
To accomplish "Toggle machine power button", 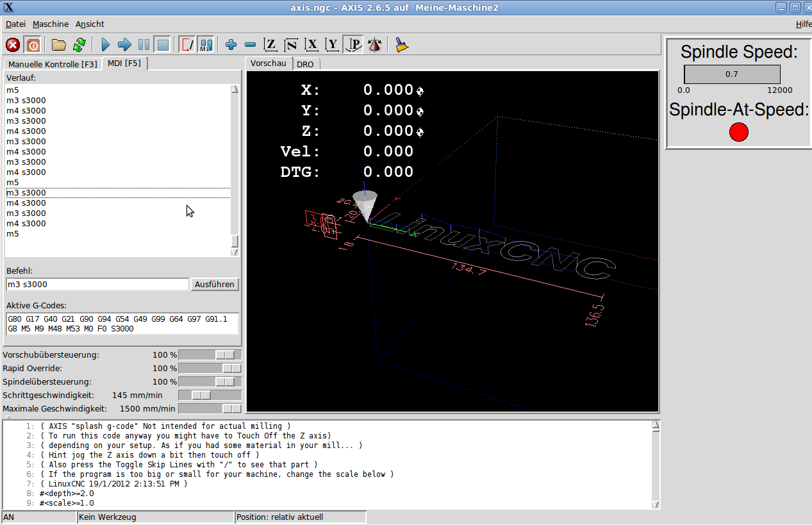I will pyautogui.click(x=33, y=45).
